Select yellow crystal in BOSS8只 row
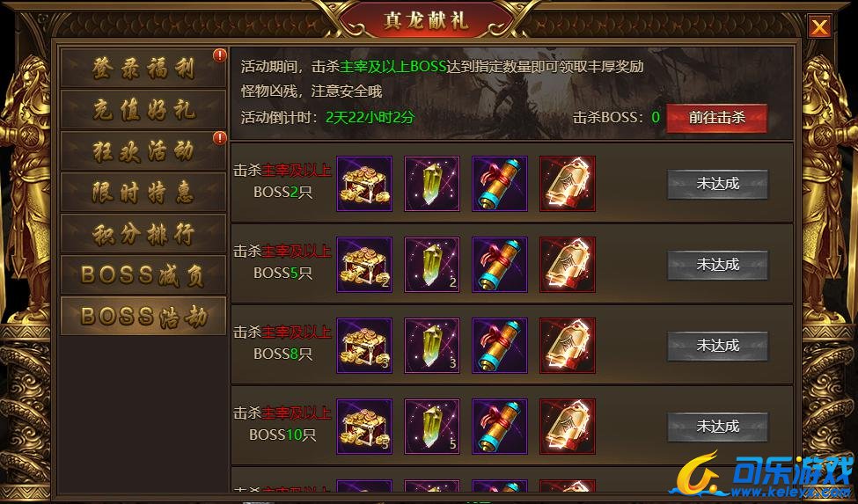 432,346
